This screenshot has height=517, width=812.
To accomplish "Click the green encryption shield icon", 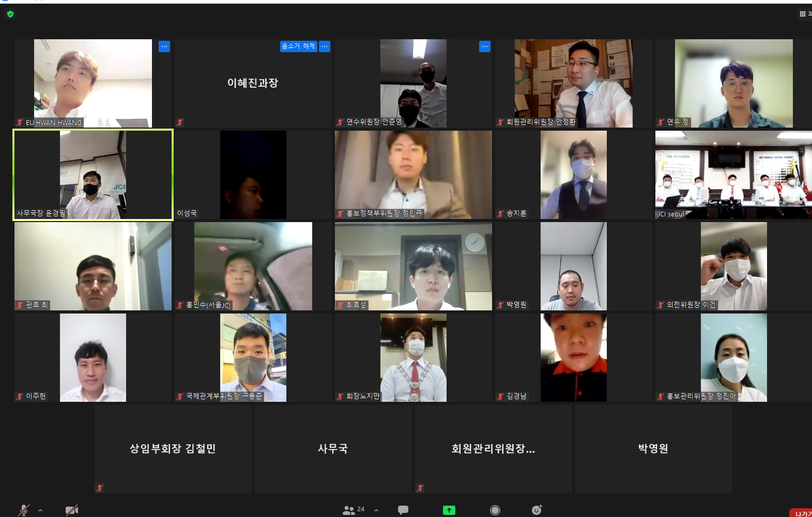I will click(10, 14).
